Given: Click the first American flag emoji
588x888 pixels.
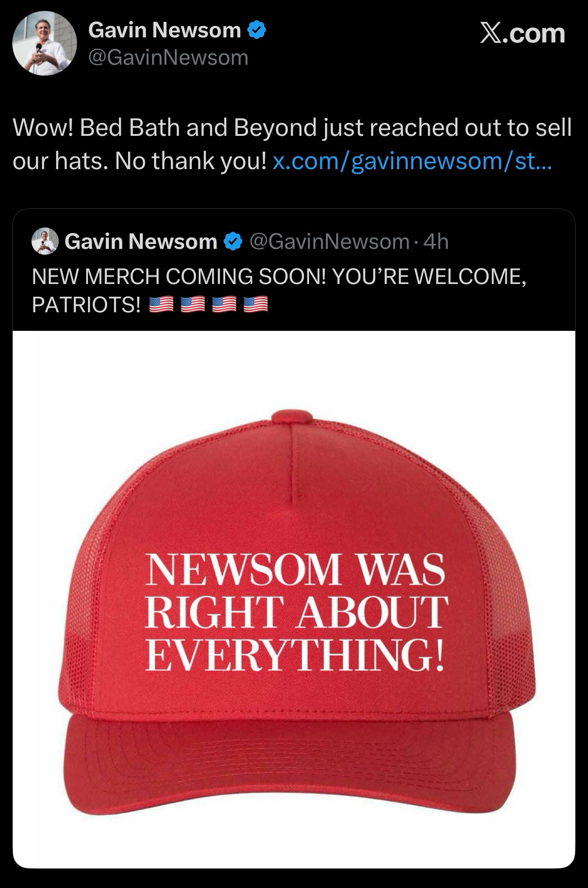Looking at the screenshot, I should click(161, 304).
